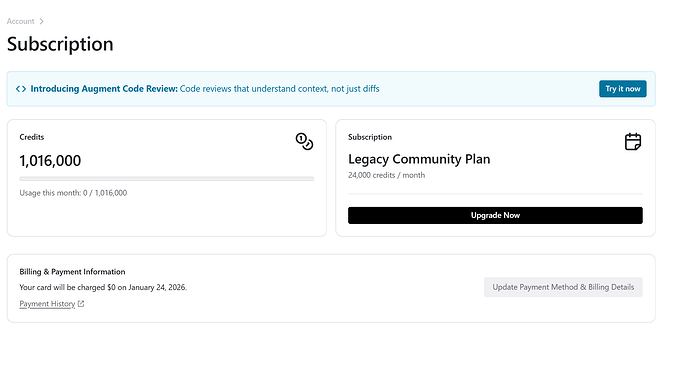Open Payment History external link icon
The height and width of the screenshot is (375, 690).
tap(81, 304)
